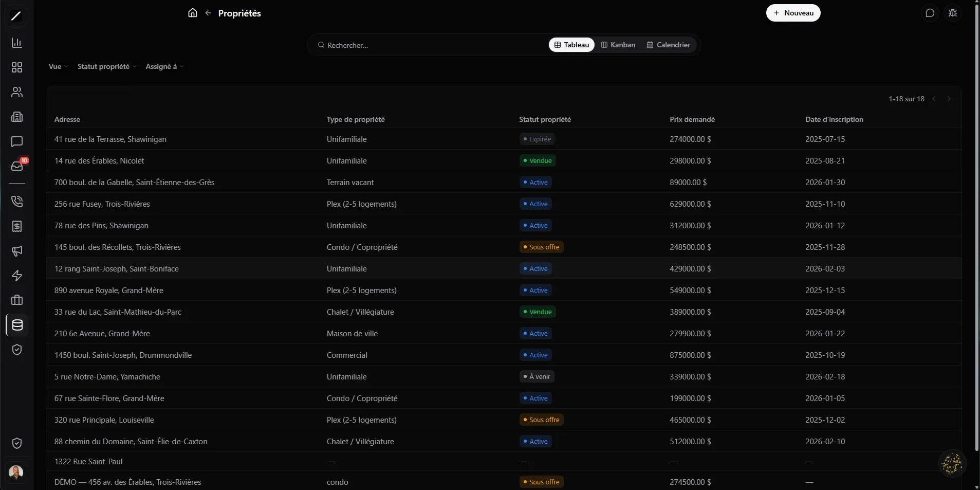The image size is (980, 490).
Task: Open the phone calls icon in the sidebar
Action: click(17, 201)
